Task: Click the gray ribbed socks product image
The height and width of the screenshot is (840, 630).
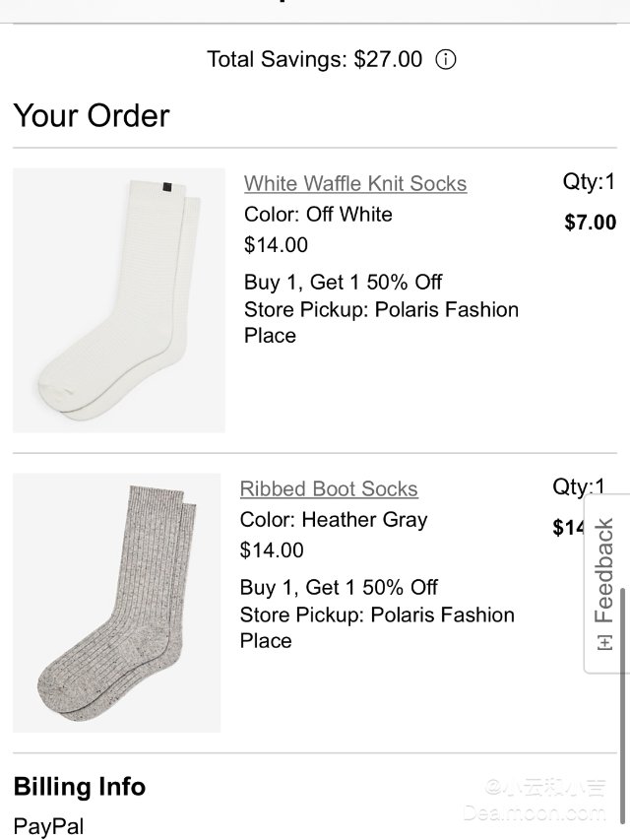Action: 116,603
